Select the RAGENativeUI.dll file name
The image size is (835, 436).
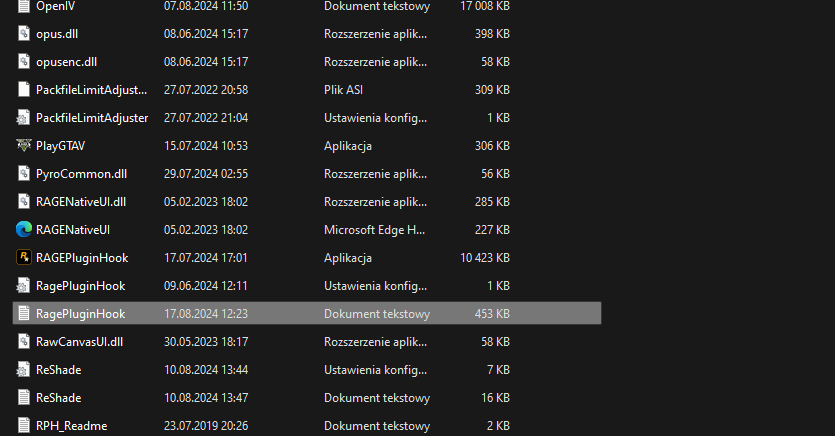click(81, 202)
